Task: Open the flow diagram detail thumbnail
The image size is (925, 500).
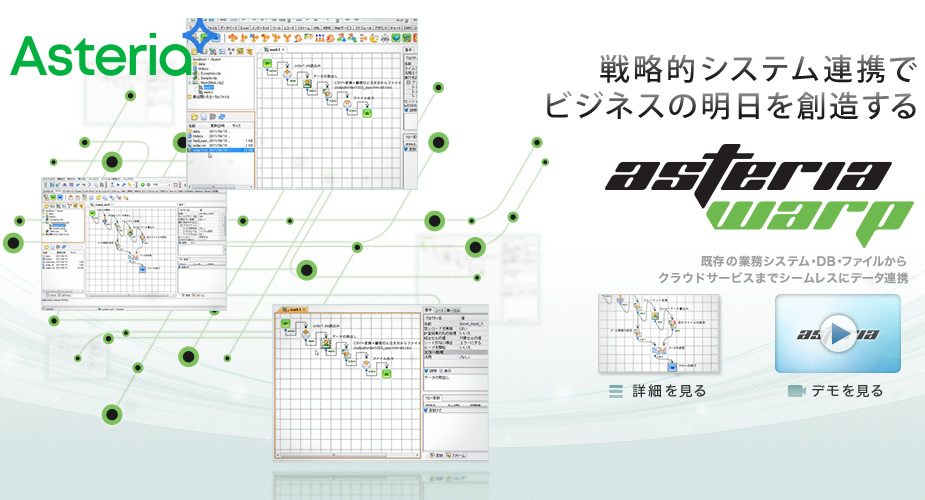Action: coord(659,333)
